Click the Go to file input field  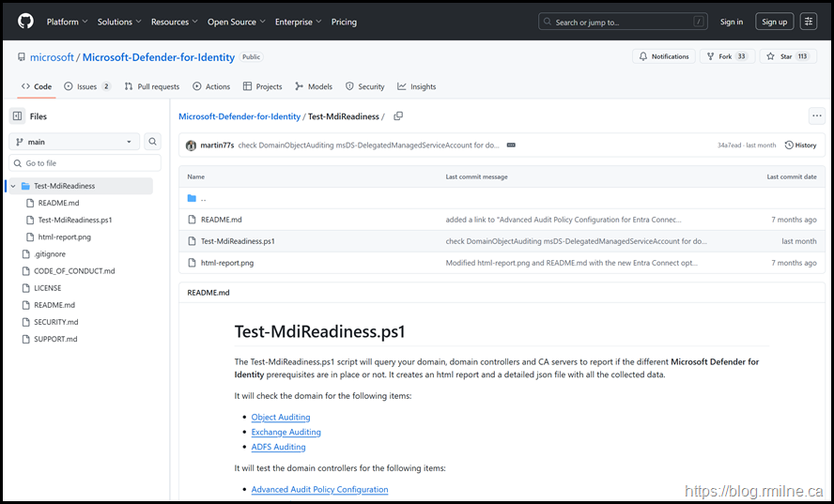click(x=85, y=163)
